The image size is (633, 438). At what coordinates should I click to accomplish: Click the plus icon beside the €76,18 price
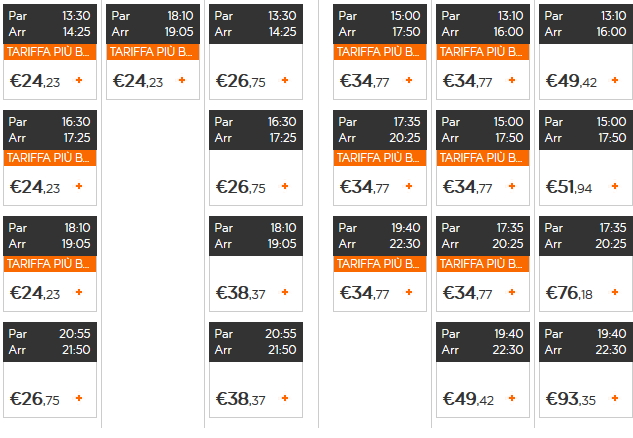[x=615, y=292]
